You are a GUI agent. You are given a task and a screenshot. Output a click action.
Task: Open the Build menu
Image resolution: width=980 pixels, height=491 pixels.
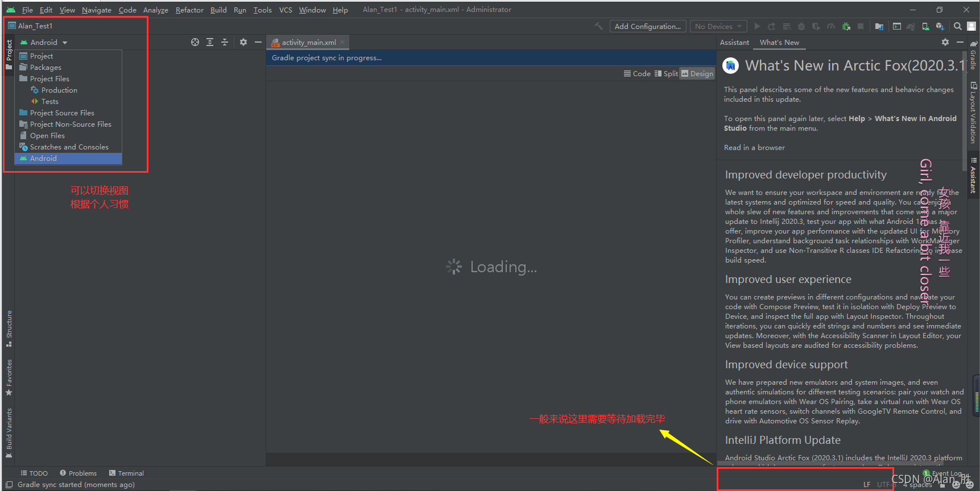pos(218,10)
